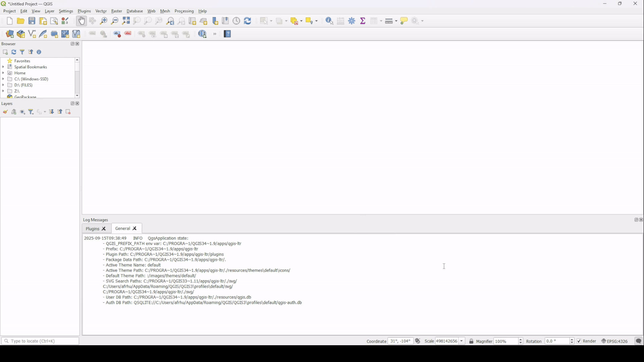Click New GeoPackage Layer icon

21,34
